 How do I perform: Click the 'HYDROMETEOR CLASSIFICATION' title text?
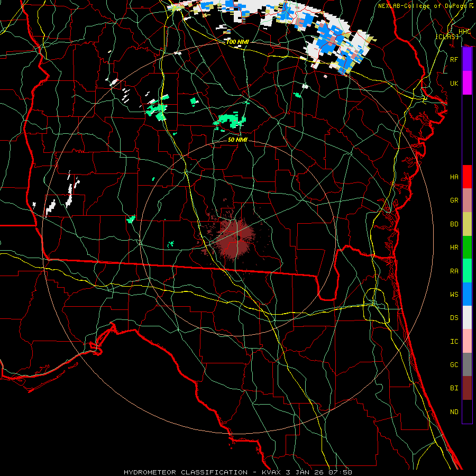pos(186,472)
